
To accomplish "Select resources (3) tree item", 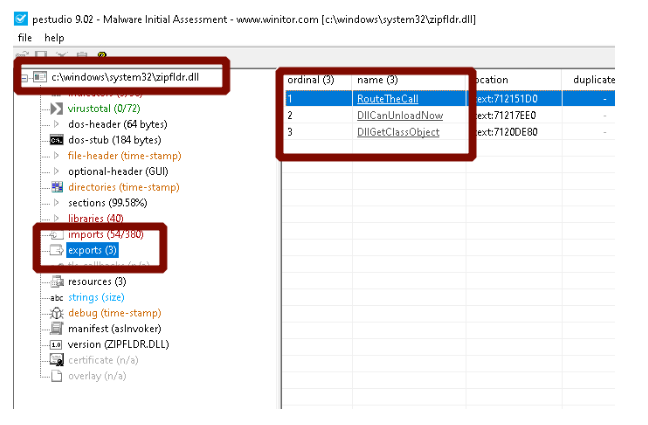I will (x=97, y=282).
